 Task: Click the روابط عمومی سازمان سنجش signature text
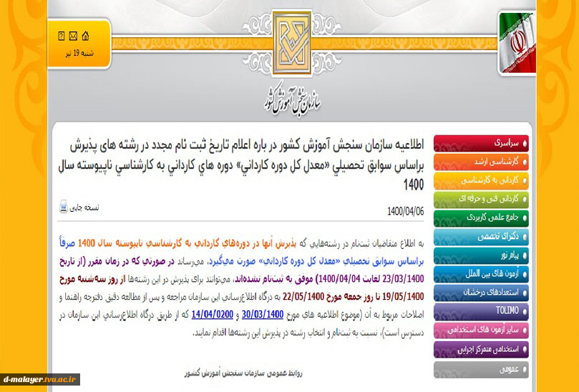[243, 373]
